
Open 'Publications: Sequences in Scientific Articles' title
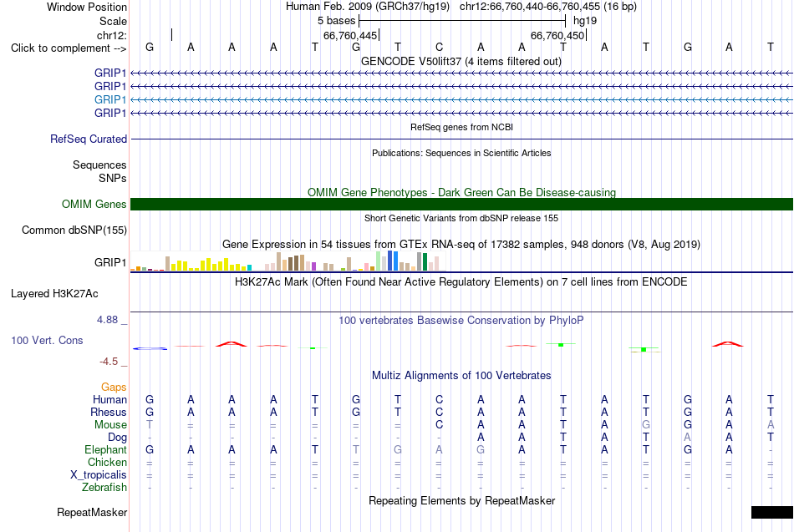click(x=461, y=153)
